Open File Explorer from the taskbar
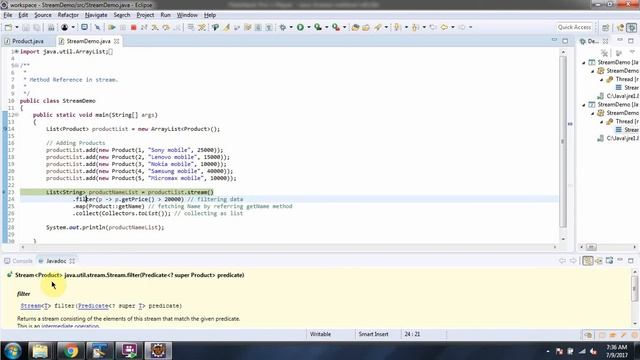The height and width of the screenshot is (360, 640). [40, 351]
